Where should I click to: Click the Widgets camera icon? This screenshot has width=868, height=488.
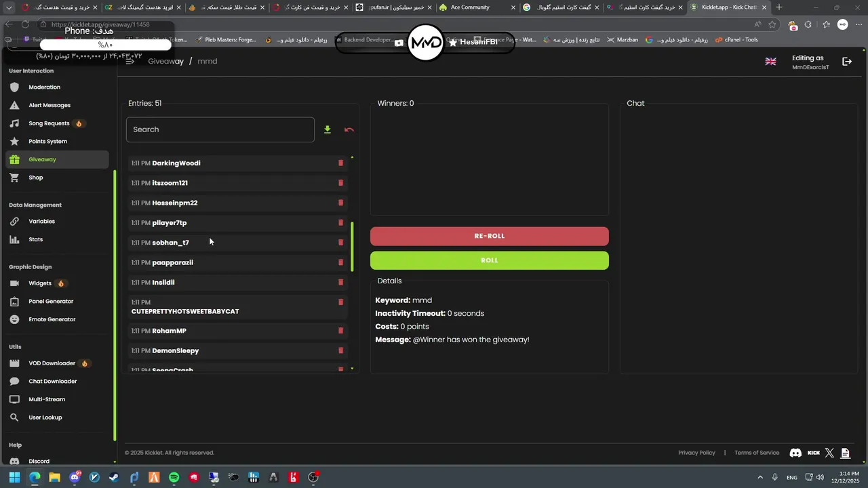[x=14, y=283]
